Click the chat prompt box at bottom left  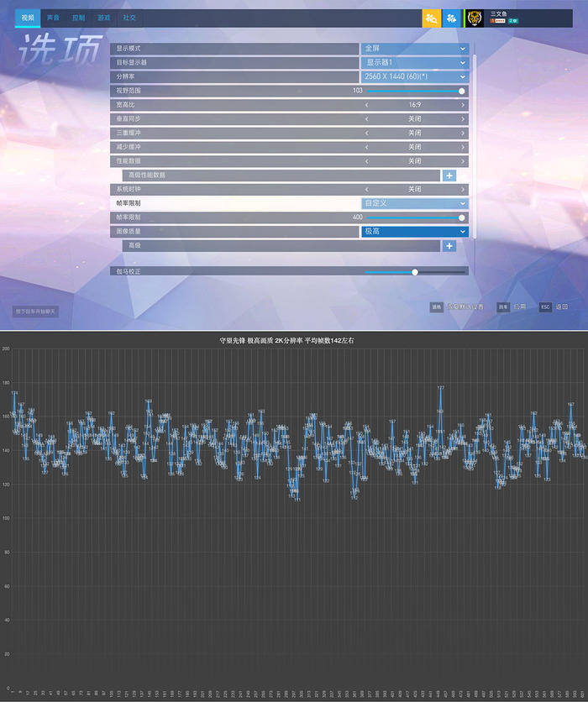[35, 312]
